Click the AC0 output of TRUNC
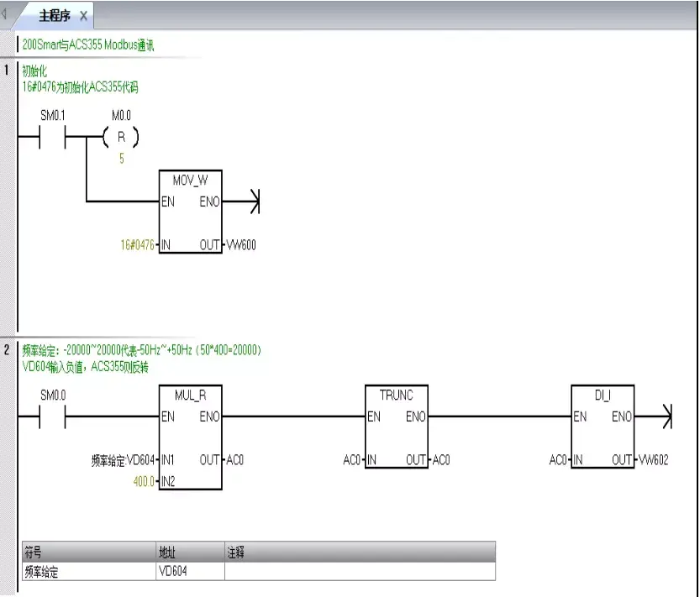 440,459
